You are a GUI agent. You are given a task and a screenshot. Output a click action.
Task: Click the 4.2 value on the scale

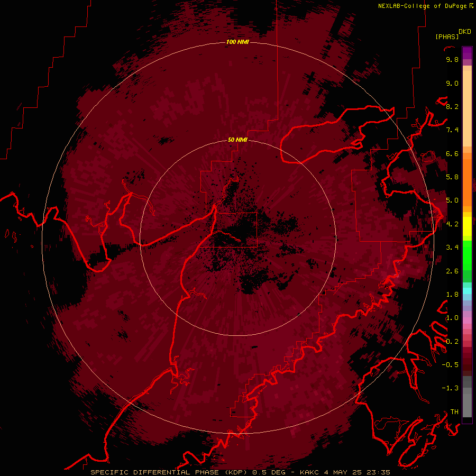(x=452, y=224)
